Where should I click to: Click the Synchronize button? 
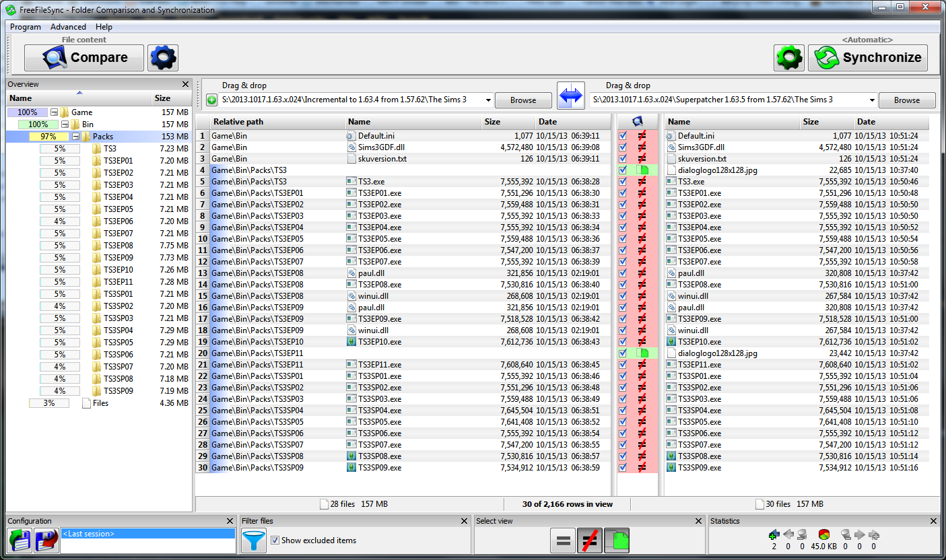pyautogui.click(x=867, y=58)
